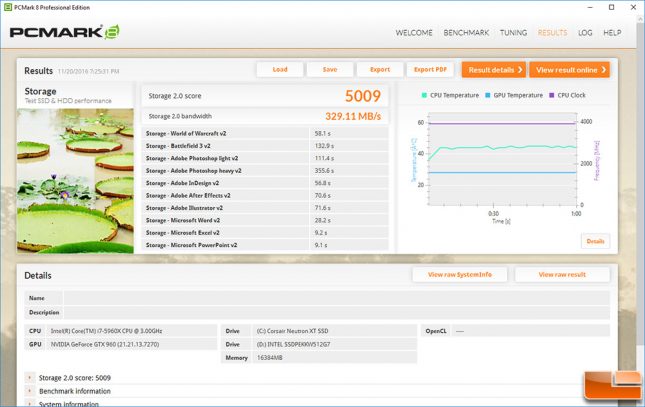Viewport: 645px width, 407px height.
Task: Click the Export button
Action: pos(380,70)
